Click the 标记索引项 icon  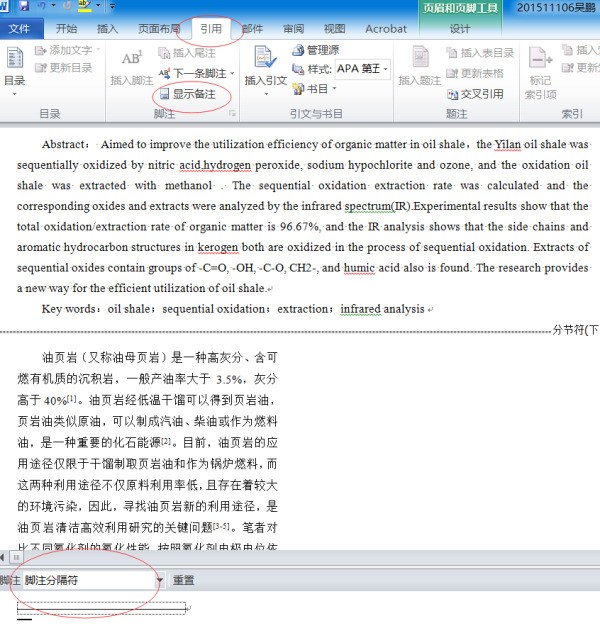(540, 59)
